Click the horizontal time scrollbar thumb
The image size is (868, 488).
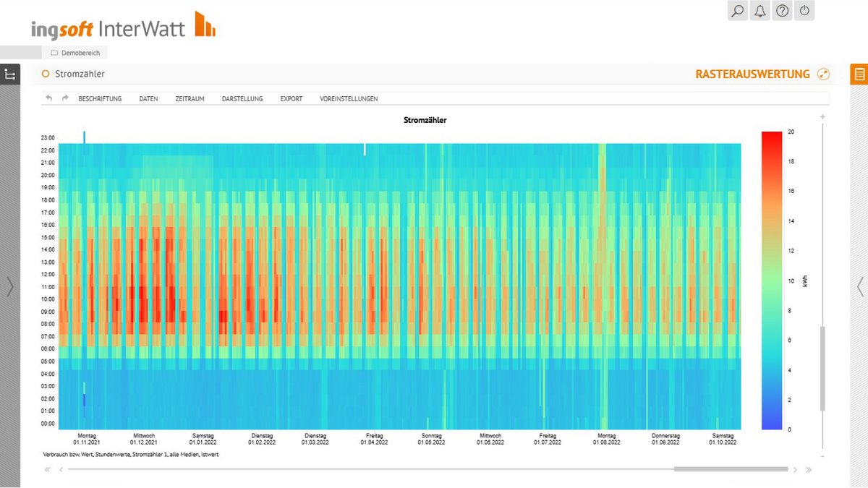(x=731, y=469)
